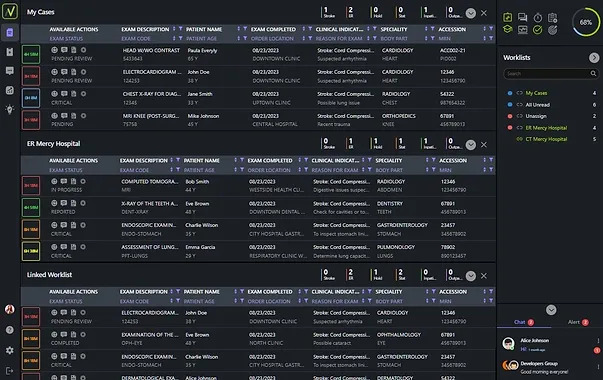This screenshot has height=380, width=603.
Task: Select All Unread in Worklists
Action: pyautogui.click(x=538, y=105)
